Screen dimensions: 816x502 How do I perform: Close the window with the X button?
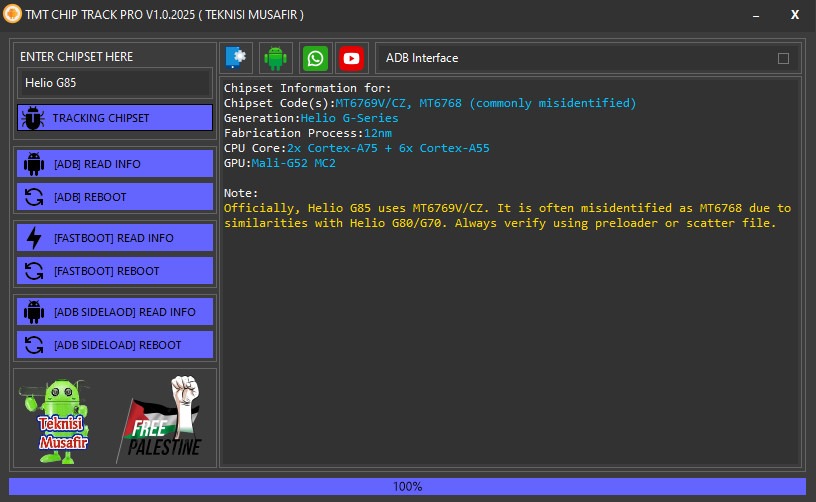795,15
